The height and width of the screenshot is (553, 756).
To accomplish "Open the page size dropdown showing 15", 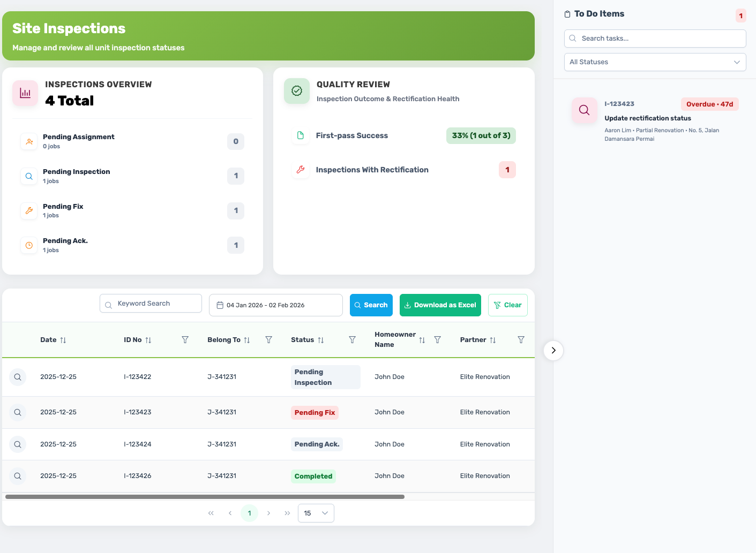I will click(316, 513).
